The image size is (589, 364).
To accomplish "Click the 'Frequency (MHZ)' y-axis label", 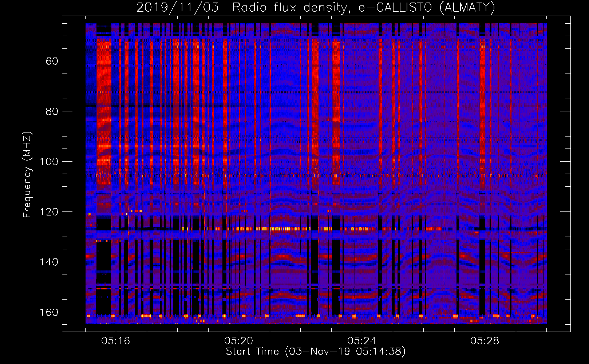I will pos(27,174).
